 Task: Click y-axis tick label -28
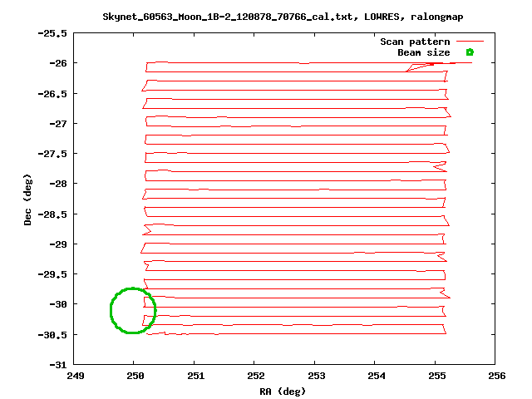(58, 184)
